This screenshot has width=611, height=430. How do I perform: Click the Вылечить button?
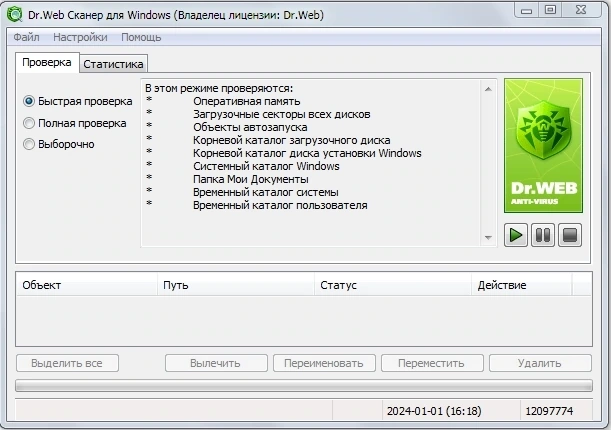215,363
